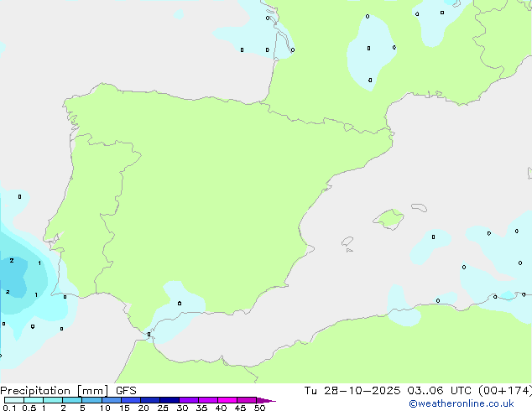Click the weatheronline.co.uk copyright link
The image size is (532, 411).
point(462,403)
